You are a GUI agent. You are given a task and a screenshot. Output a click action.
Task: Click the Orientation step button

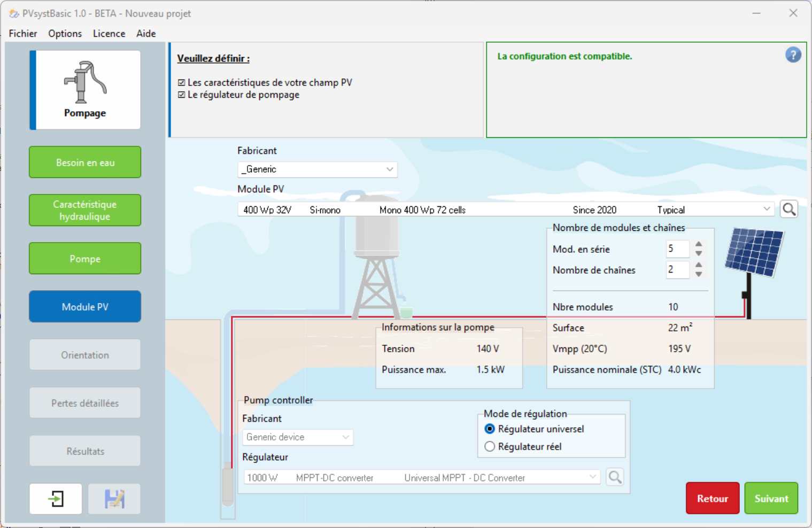pyautogui.click(x=85, y=354)
